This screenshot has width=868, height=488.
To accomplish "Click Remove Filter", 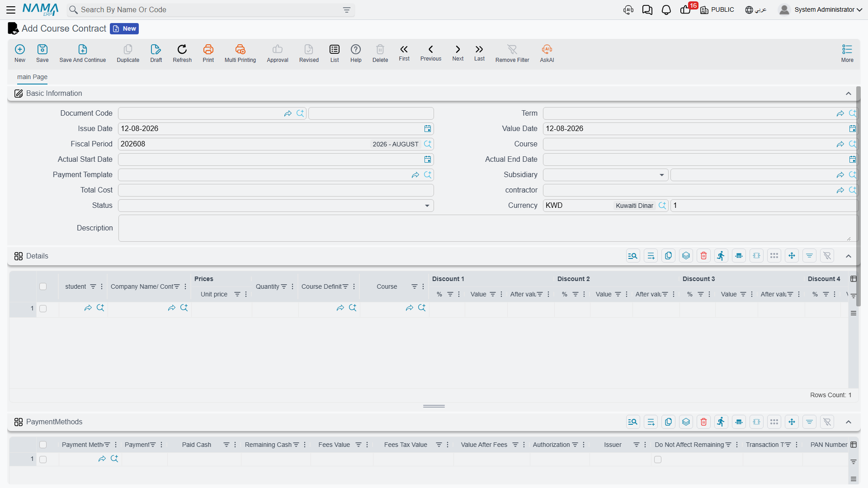I will pyautogui.click(x=512, y=53).
